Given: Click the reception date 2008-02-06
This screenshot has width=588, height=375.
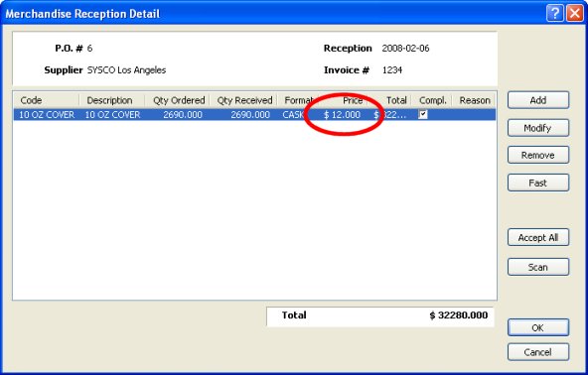Looking at the screenshot, I should tap(406, 49).
